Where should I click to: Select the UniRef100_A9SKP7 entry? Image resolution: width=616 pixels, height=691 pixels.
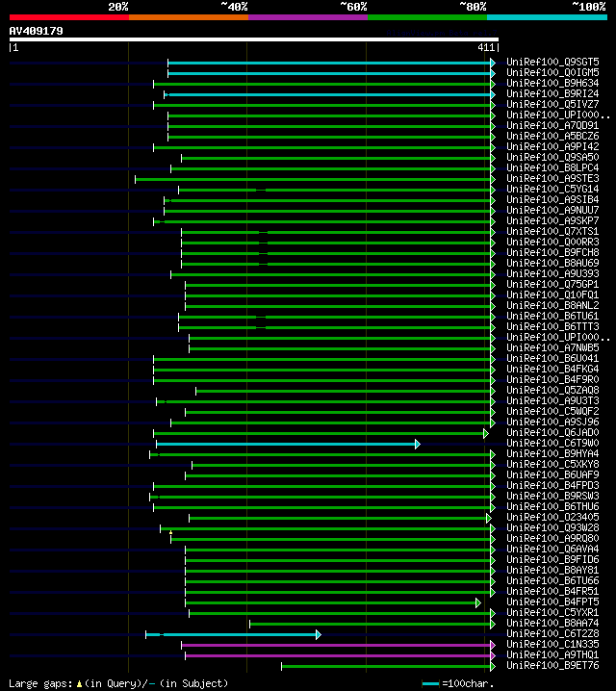pyautogui.click(x=552, y=220)
